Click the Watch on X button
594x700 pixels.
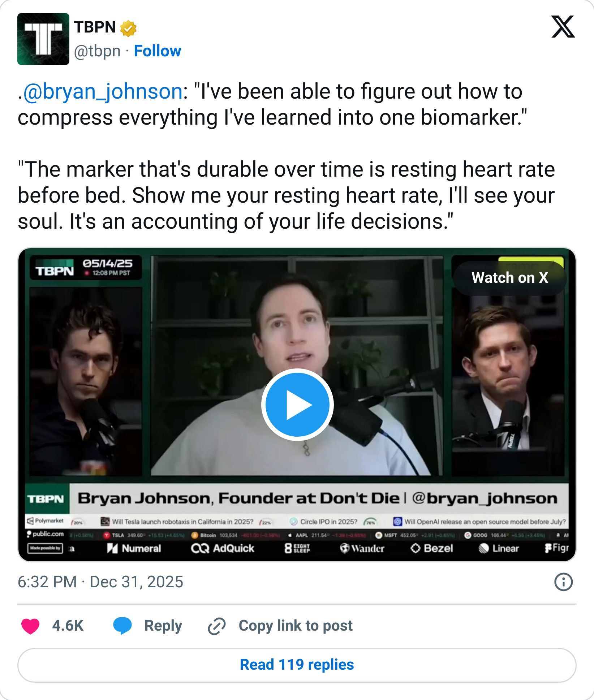(x=510, y=278)
